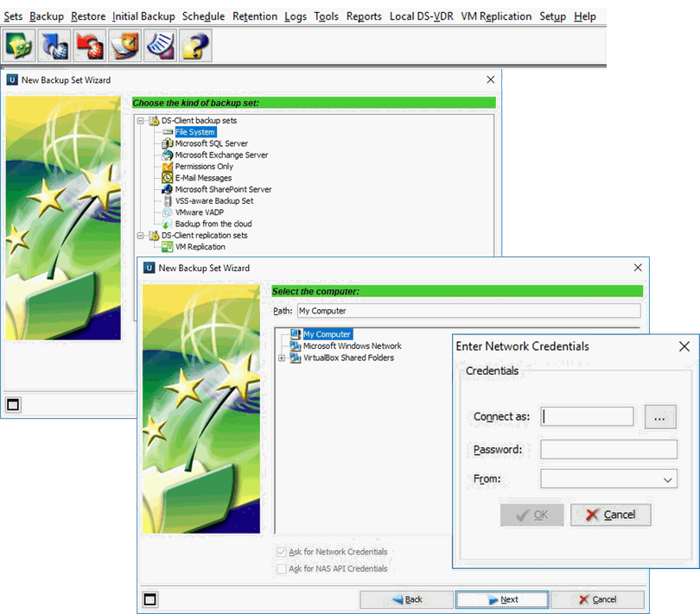Image resolution: width=700 pixels, height=614 pixels.
Task: Open the Restore menu
Action: [88, 16]
